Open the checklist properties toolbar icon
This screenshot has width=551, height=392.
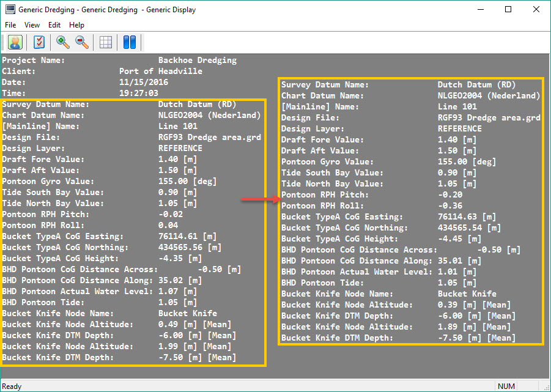pos(39,42)
